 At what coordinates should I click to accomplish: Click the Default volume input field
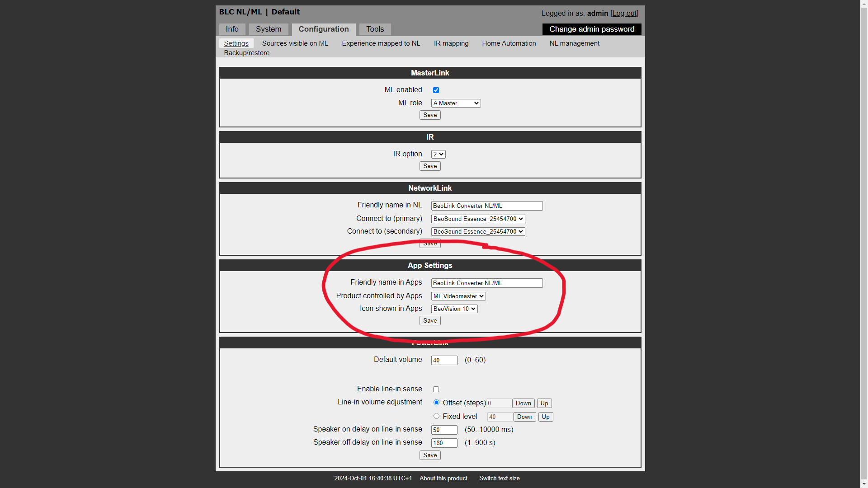point(444,361)
